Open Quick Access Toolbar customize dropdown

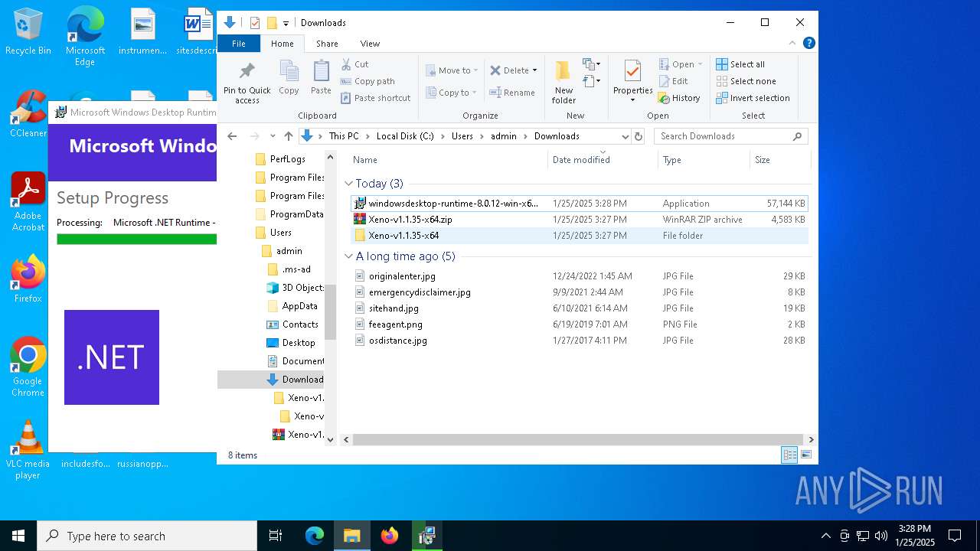pos(286,23)
